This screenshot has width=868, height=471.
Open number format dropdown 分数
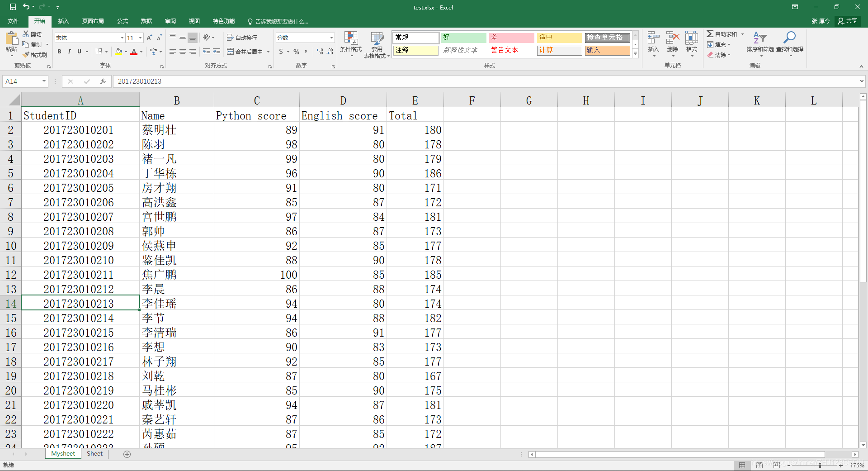pyautogui.click(x=331, y=38)
